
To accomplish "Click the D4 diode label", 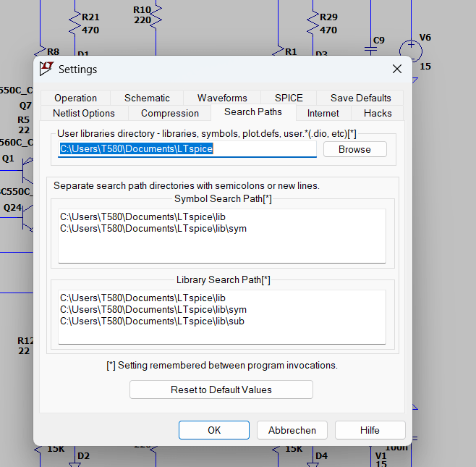I will [321, 455].
